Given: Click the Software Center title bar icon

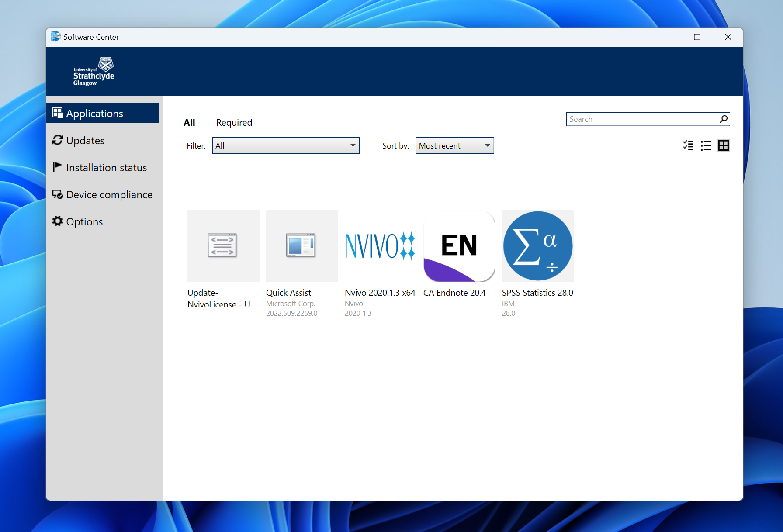Looking at the screenshot, I should point(55,37).
